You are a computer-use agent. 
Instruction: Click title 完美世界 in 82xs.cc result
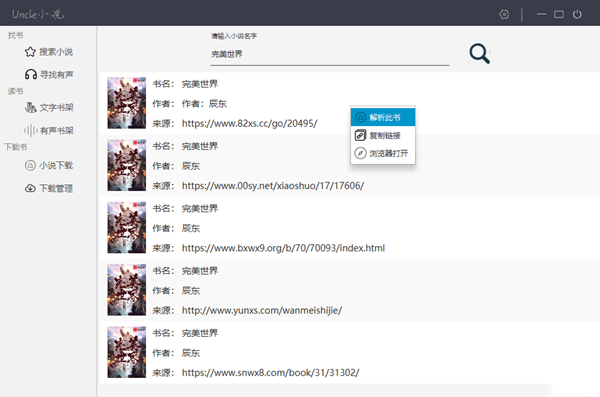pos(200,84)
